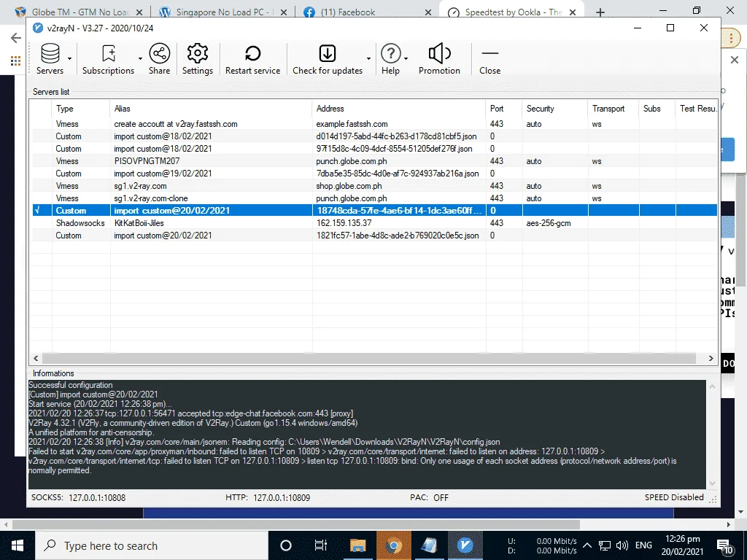Click the SOCKS5 127.0.0.1:10808 status text

(x=79, y=497)
